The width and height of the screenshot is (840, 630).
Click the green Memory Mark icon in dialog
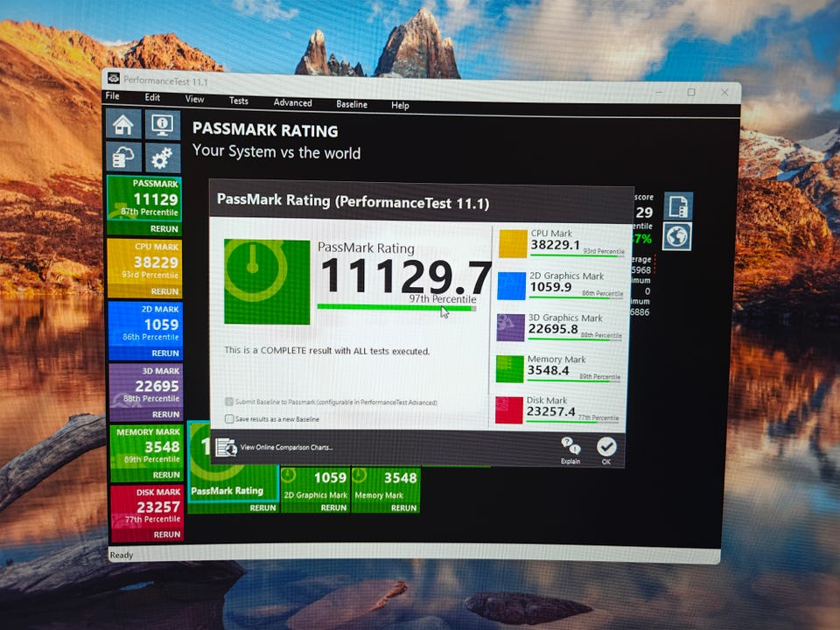[509, 369]
